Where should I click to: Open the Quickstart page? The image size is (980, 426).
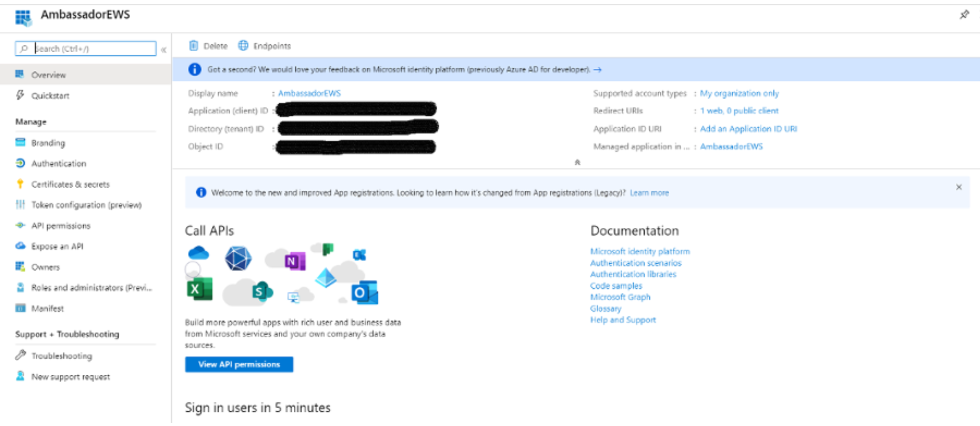tap(50, 96)
